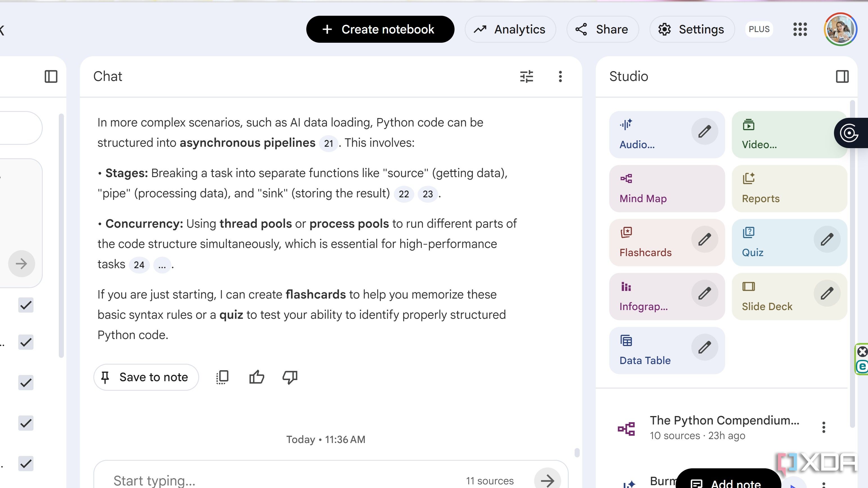The height and width of the screenshot is (488, 868).
Task: Open the Chat three-dot options menu
Action: click(560, 76)
